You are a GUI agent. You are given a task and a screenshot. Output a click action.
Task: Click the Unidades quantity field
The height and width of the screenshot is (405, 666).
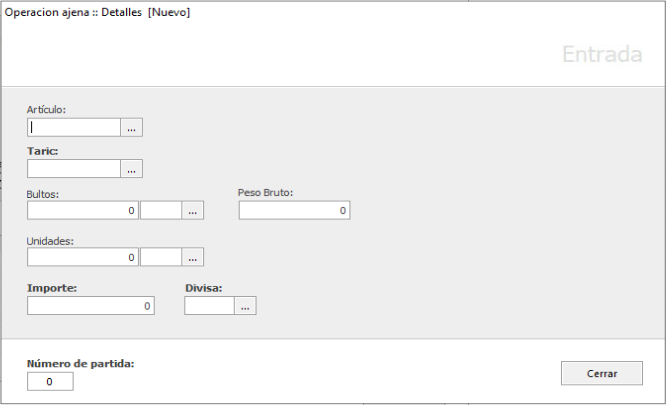point(83,257)
